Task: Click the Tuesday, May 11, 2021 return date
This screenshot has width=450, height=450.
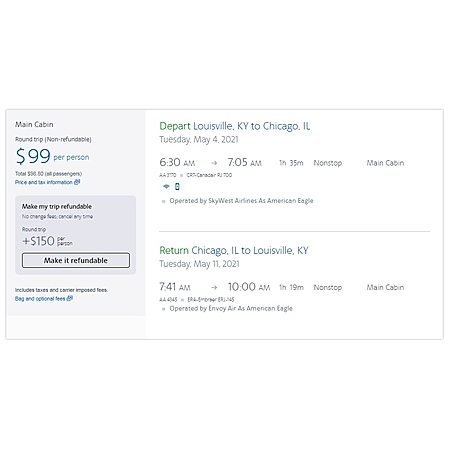Action: 199,264
